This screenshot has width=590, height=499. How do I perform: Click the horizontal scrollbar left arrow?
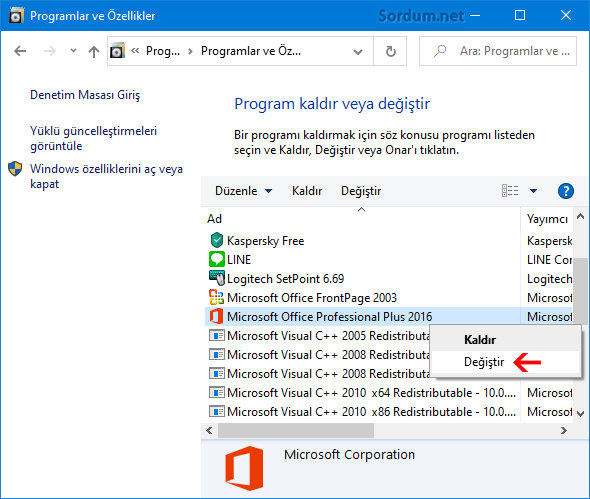tap(210, 430)
